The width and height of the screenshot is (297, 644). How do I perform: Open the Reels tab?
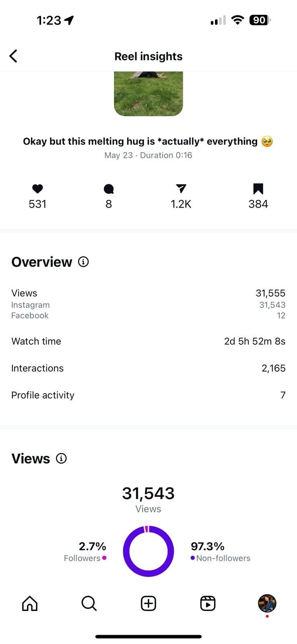point(208,603)
